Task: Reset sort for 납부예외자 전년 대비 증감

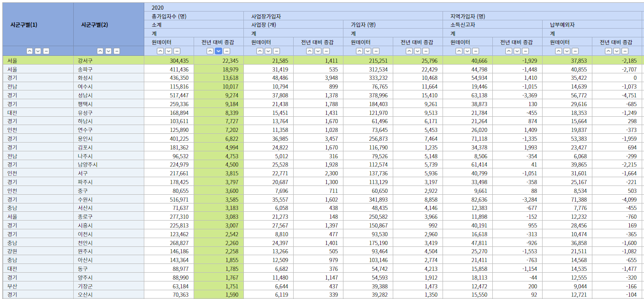Action: [x=625, y=51]
